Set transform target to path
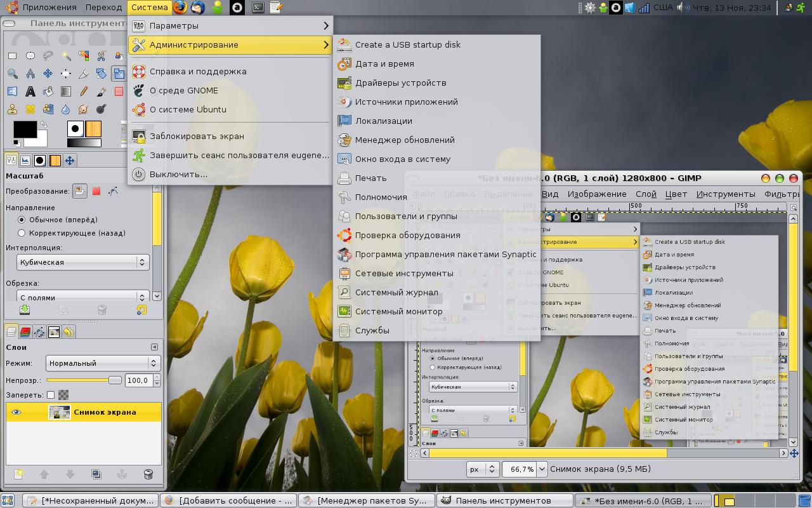Viewport: 812px width, 508px height. (113, 190)
